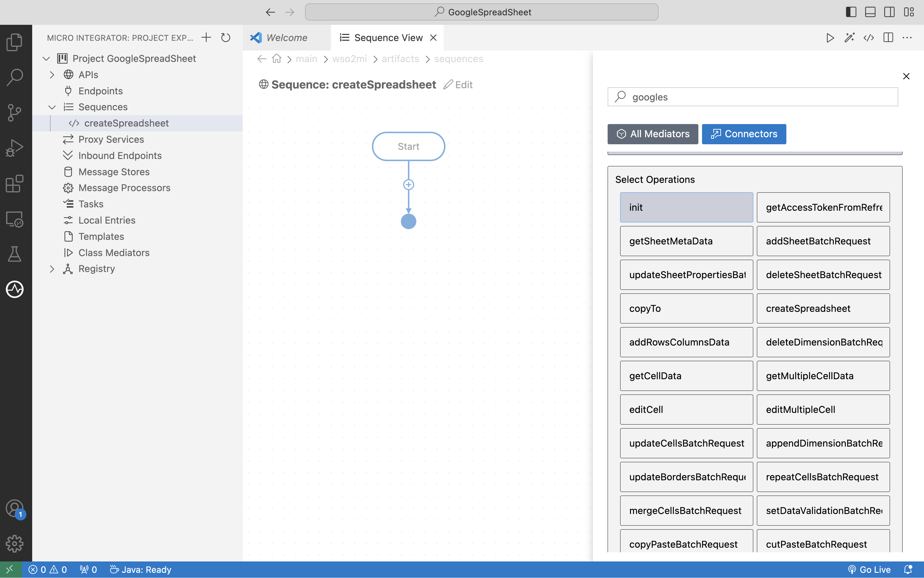The width and height of the screenshot is (924, 578).
Task: Add a new artifact with plus icon
Action: point(206,37)
